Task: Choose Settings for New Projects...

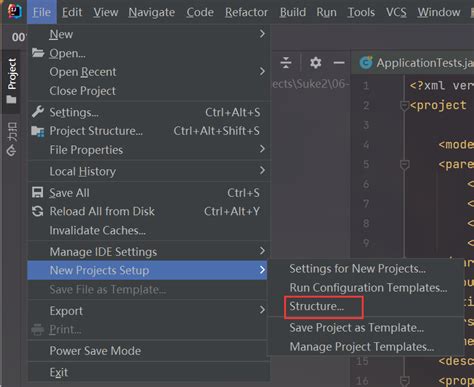Action: (x=357, y=269)
